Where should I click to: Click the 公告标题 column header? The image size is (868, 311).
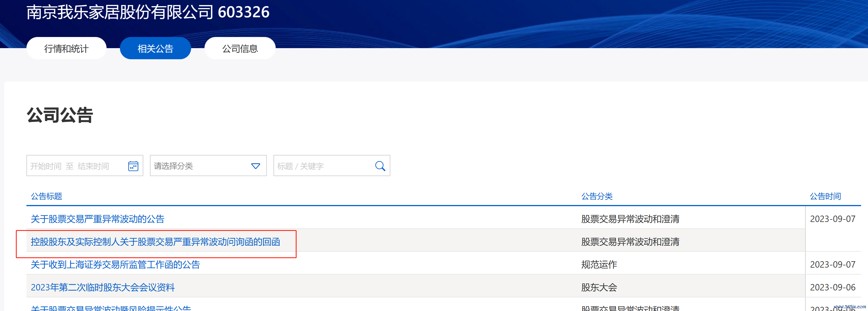(x=46, y=196)
